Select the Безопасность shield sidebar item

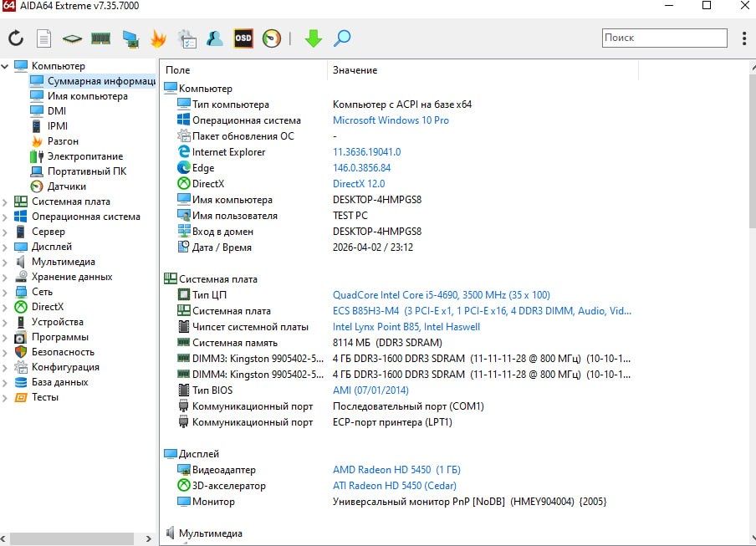pos(54,352)
